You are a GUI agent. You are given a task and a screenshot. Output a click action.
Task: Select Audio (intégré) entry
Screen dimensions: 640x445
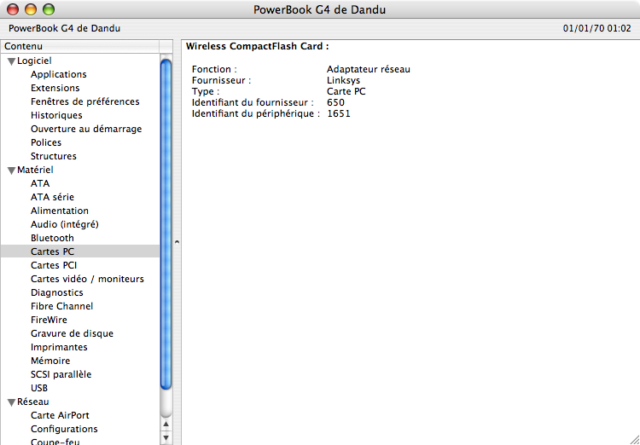click(64, 225)
